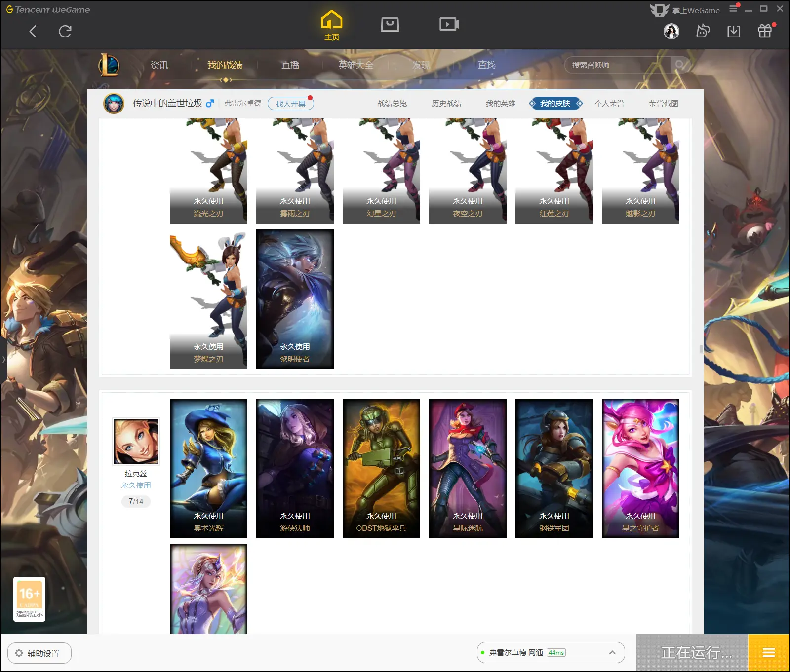Viewport: 790px width, 672px height.
Task: Click the 拉克丝 champion portrait
Action: click(136, 442)
